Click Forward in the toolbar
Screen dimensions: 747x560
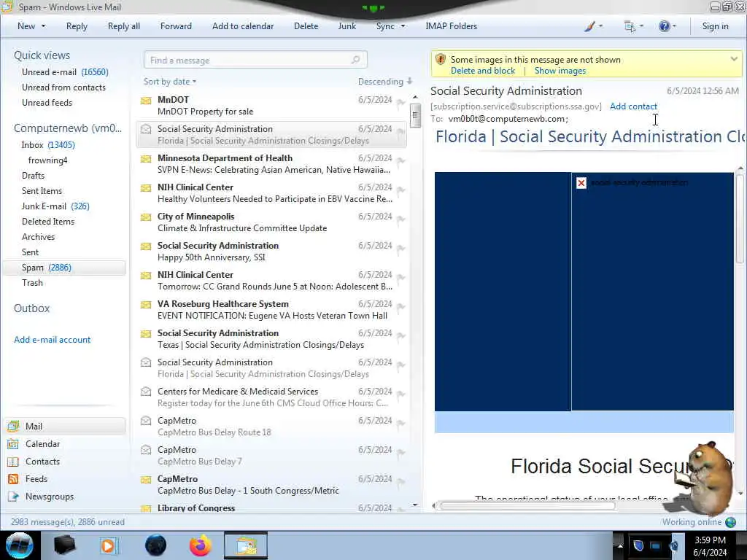pyautogui.click(x=176, y=26)
